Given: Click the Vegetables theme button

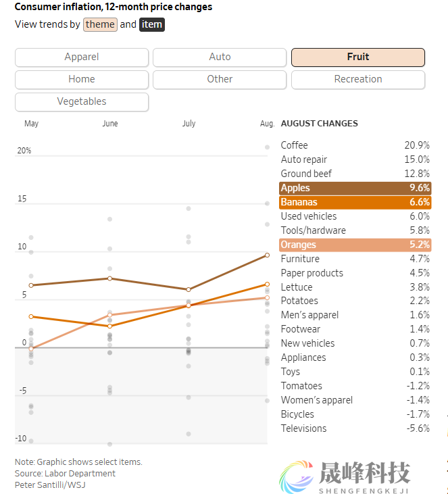Looking at the screenshot, I should tap(82, 101).
